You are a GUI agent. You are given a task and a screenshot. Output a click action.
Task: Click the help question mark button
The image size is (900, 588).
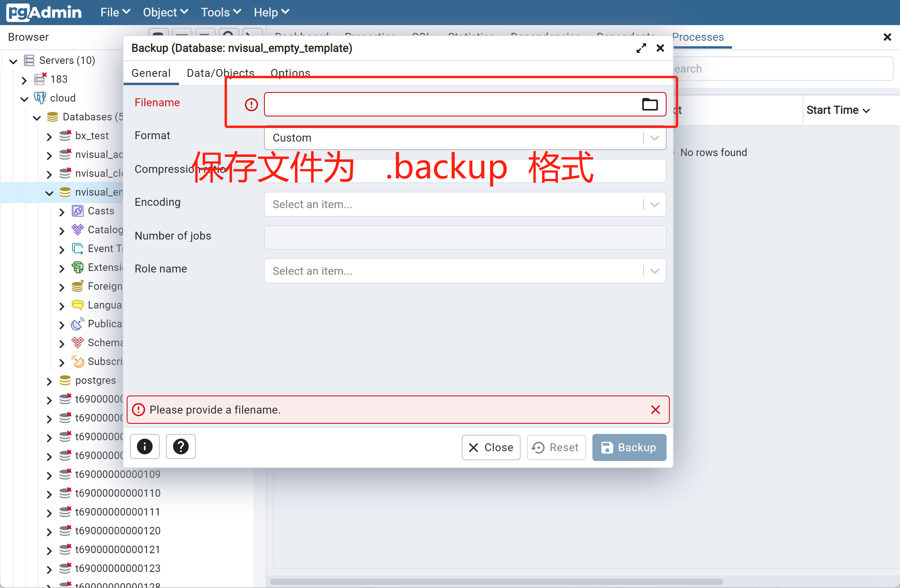pos(181,446)
